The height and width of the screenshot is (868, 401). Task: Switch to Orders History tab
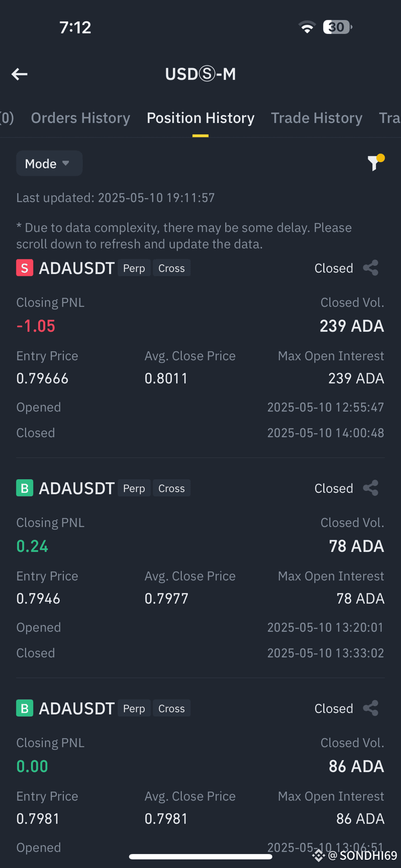80,118
